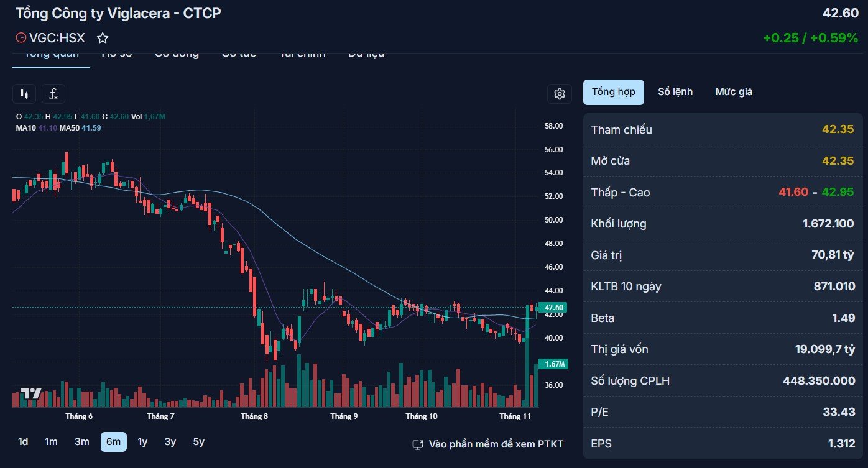This screenshot has width=868, height=468.
Task: Click the 58.00 price axis label
Action: point(553,126)
